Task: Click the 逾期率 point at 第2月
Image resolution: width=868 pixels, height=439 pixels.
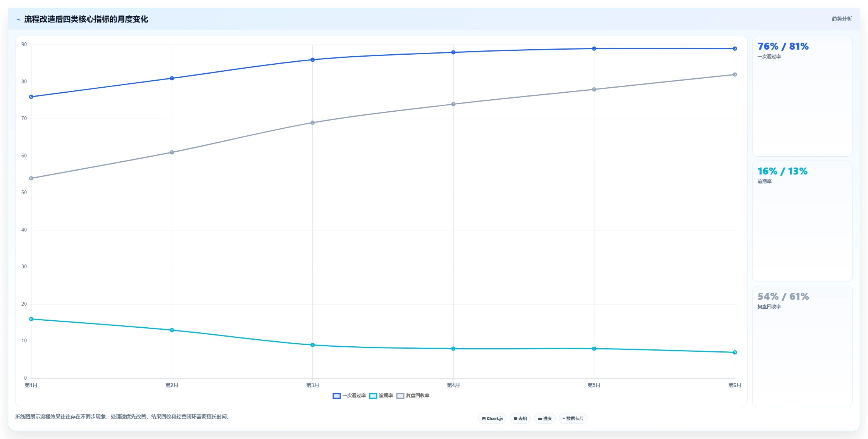Action: [172, 330]
